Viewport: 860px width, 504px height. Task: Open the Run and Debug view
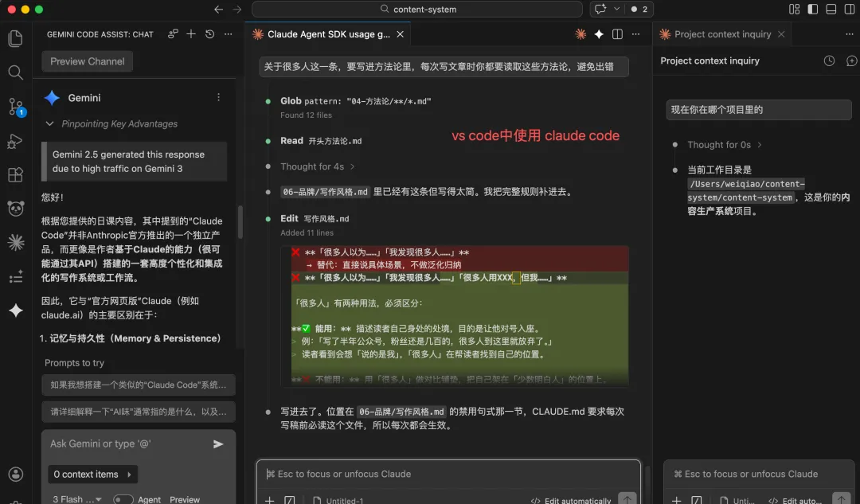15,141
